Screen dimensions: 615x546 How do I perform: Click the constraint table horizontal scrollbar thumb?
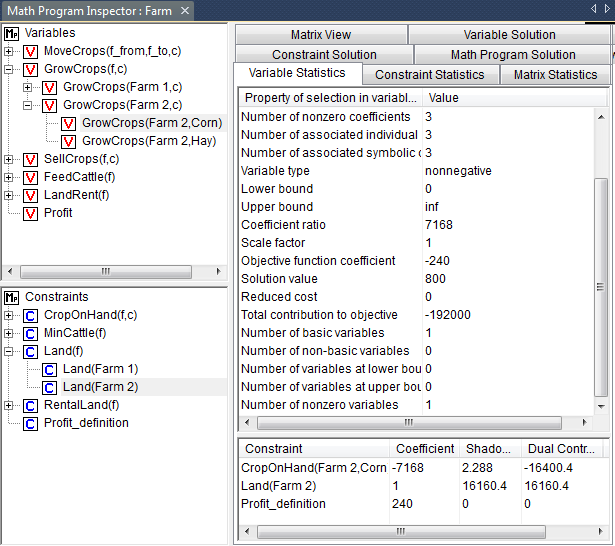401,532
